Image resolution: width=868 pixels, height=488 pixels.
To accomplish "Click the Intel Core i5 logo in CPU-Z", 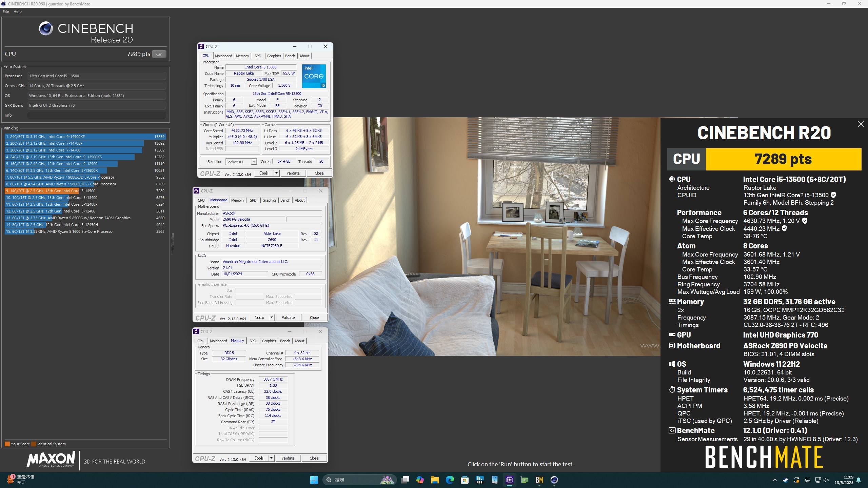I will point(314,76).
